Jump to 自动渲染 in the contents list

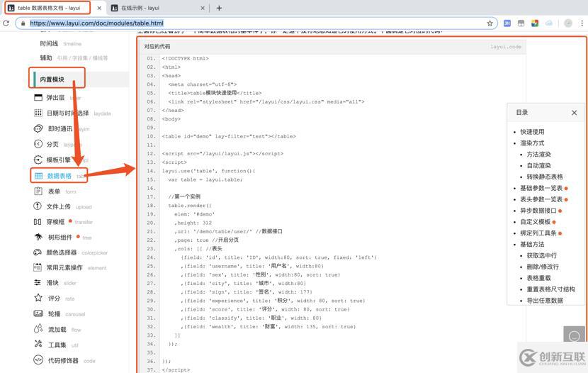click(539, 165)
